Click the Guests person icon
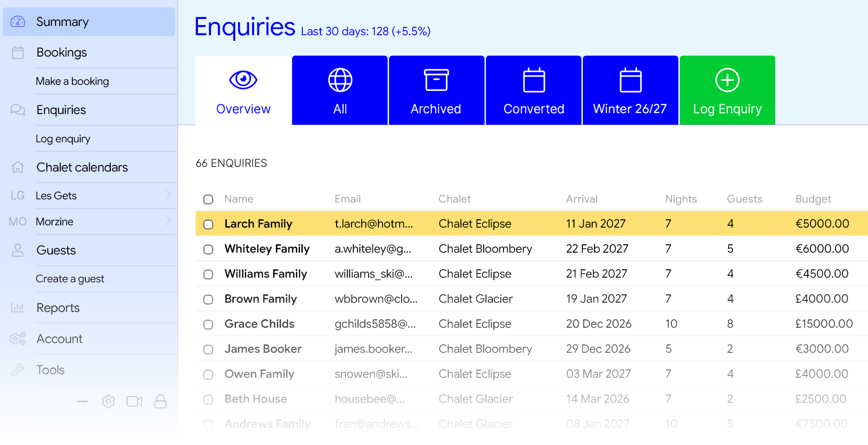 click(x=18, y=250)
